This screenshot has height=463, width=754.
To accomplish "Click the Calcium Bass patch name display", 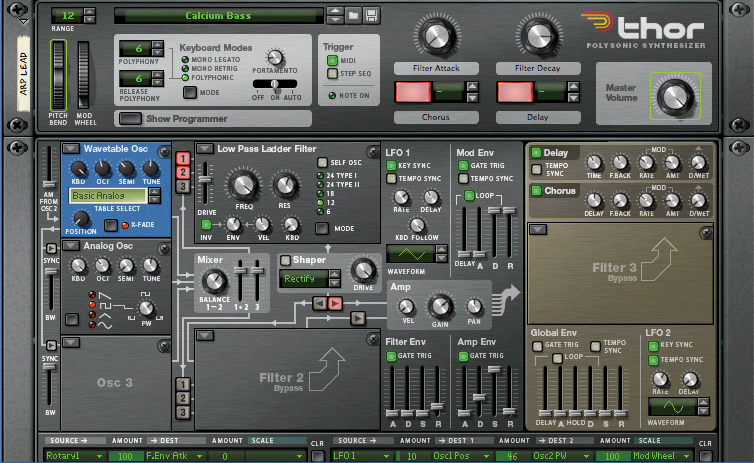I will coord(219,15).
